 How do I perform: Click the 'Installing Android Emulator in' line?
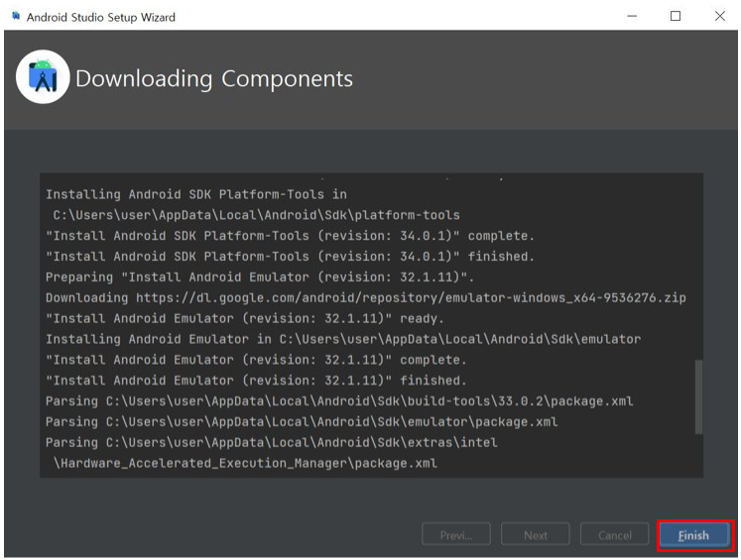343,339
